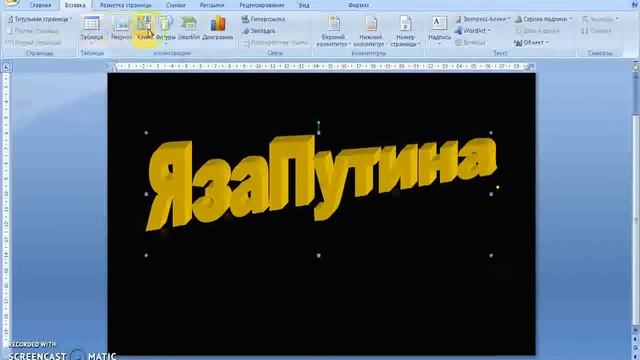Click the Строка подписи signature line button

[543, 19]
